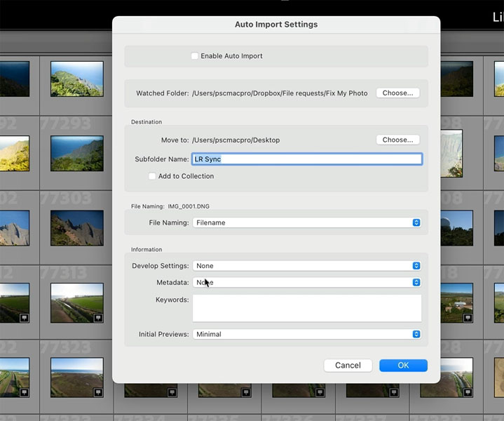Select the farm buildings thumbnail right of dialog
This screenshot has height=421, width=504.
(457, 302)
